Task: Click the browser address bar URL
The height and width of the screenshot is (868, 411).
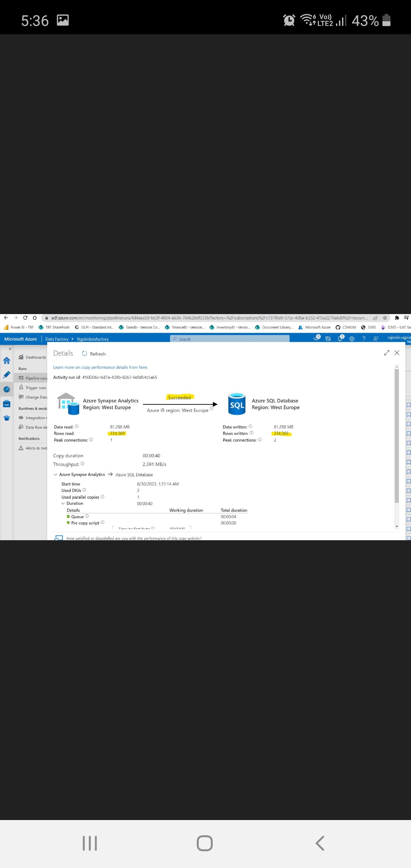Action: point(209,318)
